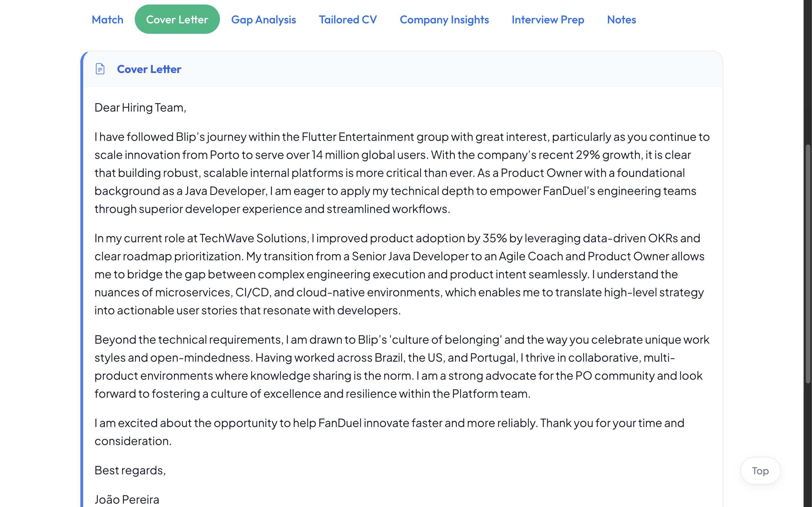Click the 'Dear Hiring Team,' greeting line
812x507 pixels.
tap(140, 108)
